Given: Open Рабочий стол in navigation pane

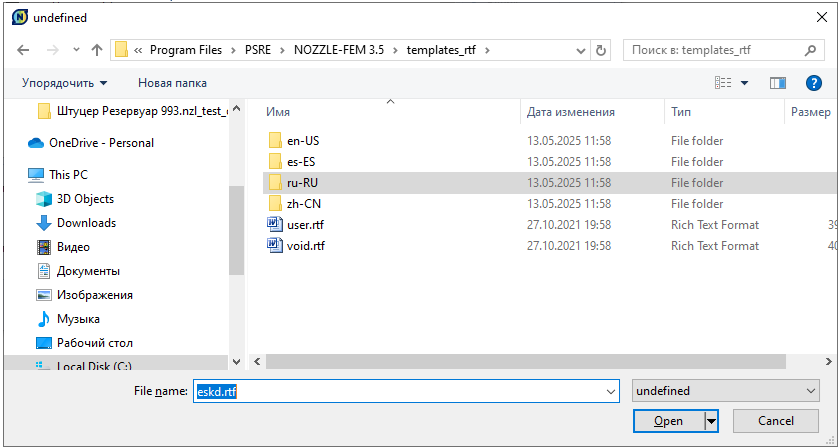Looking at the screenshot, I should tap(85, 343).
